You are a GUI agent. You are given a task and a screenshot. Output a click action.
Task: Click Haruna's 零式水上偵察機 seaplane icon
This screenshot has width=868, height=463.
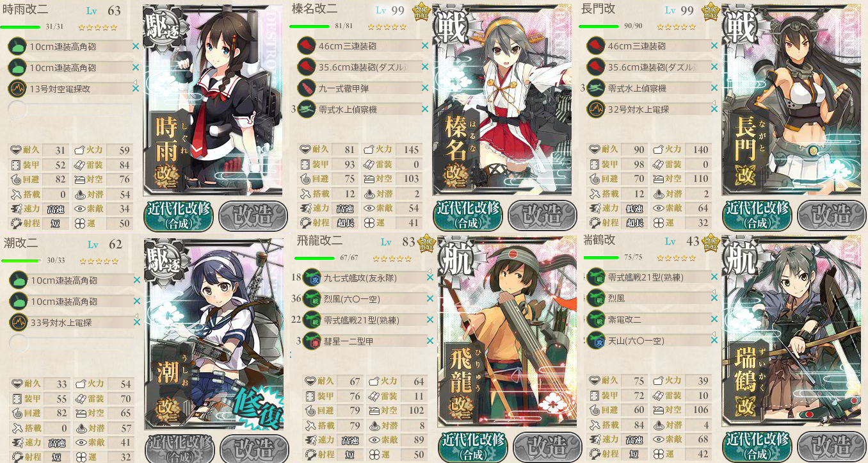click(307, 109)
